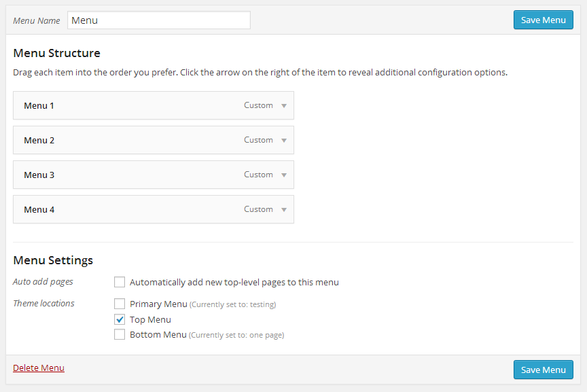Click the Delete Menu link
This screenshot has width=587, height=392.
pyautogui.click(x=39, y=368)
